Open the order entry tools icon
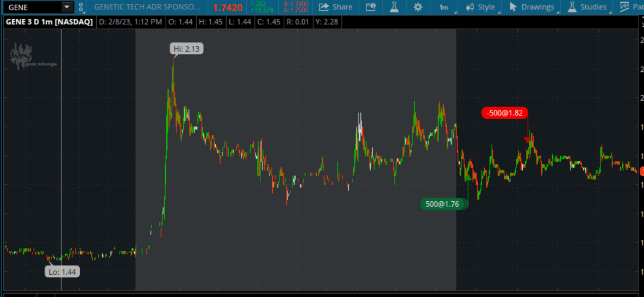Viewport: 644px width, 297px height. pos(371,7)
